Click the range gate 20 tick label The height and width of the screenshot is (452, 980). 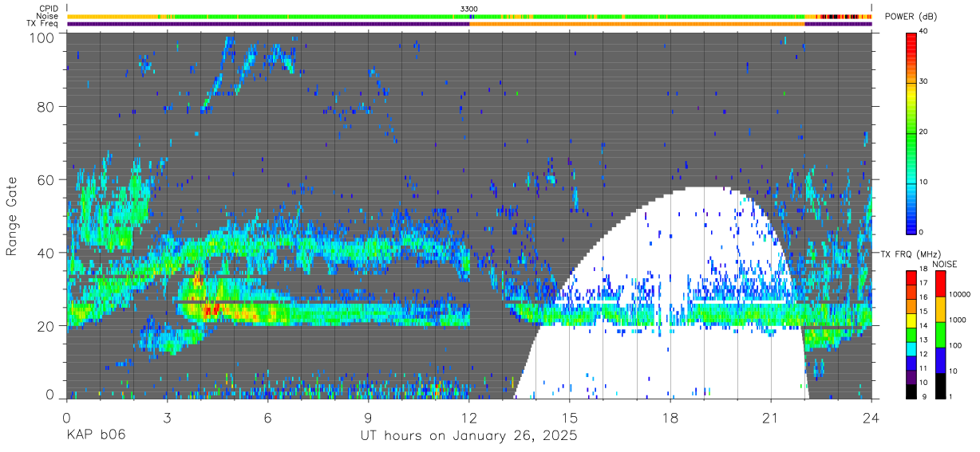[x=46, y=326]
